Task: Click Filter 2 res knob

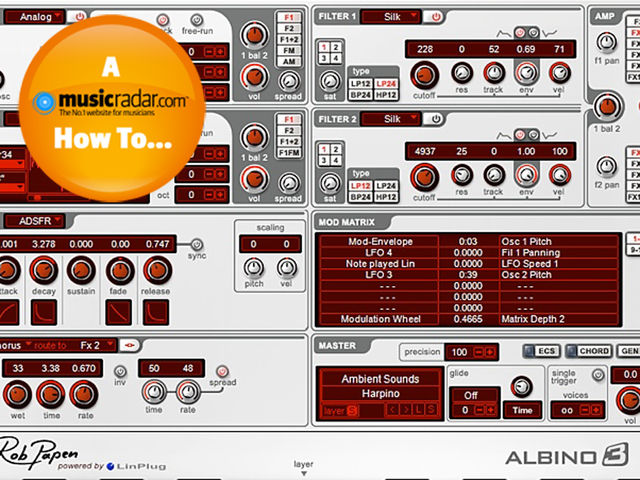Action: click(x=462, y=175)
